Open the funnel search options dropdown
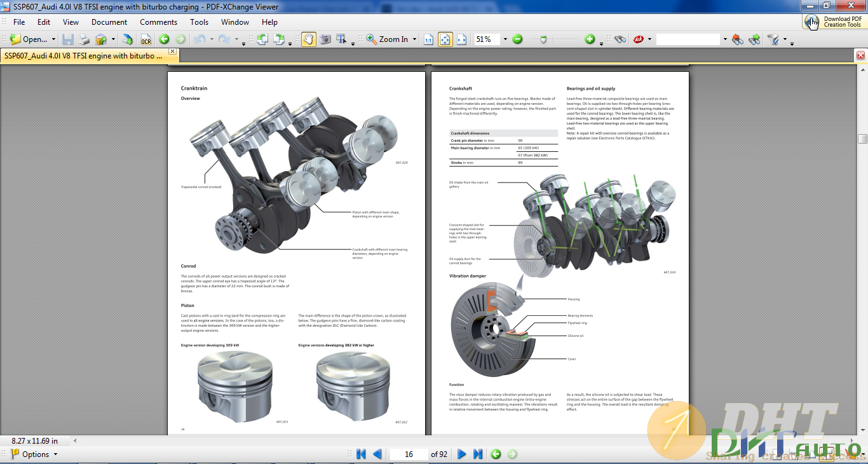 [x=785, y=39]
